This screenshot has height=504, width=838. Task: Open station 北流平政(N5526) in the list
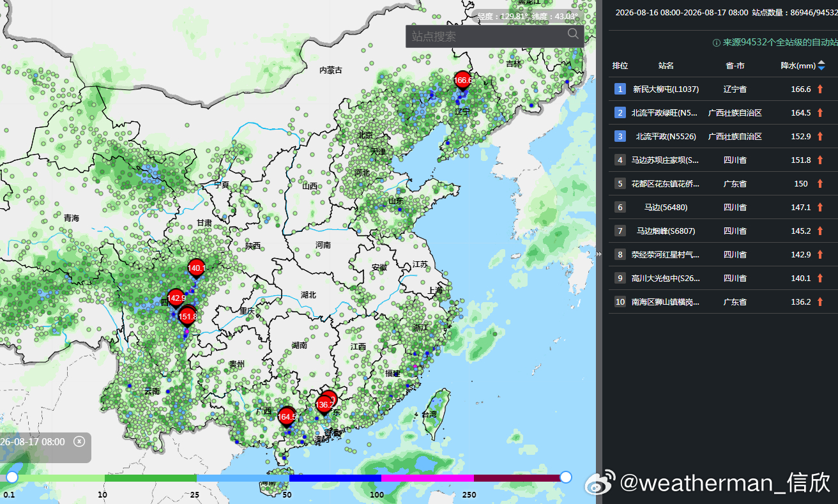(x=666, y=137)
